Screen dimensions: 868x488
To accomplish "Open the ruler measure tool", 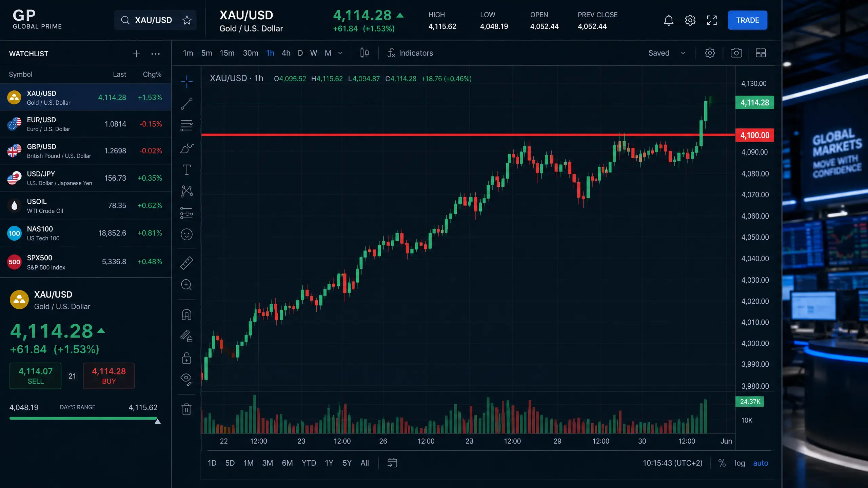I will 186,263.
